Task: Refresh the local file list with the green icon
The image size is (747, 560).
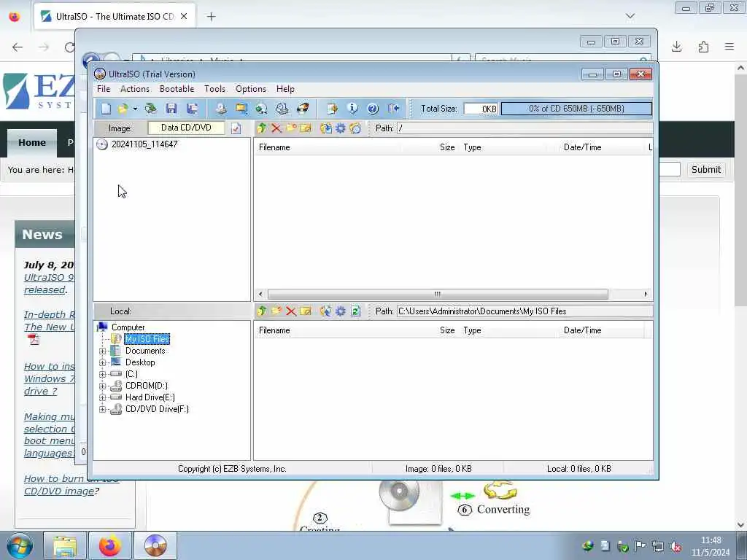Action: point(355,311)
